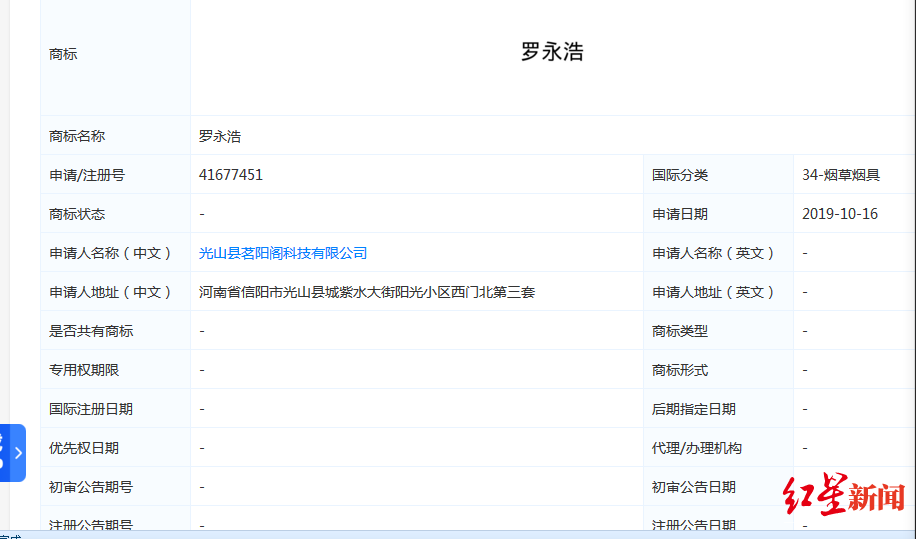Click the 国际分类 label
This screenshot has width=916, height=539.
tap(680, 175)
